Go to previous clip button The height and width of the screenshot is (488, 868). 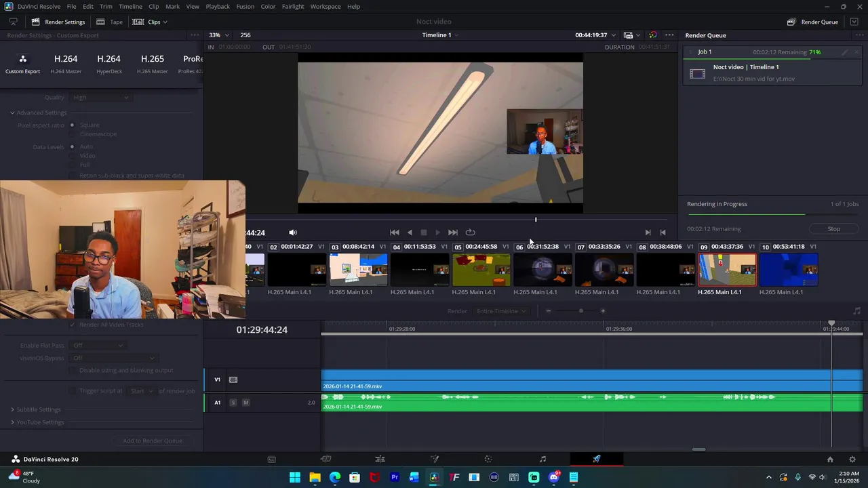click(x=663, y=232)
